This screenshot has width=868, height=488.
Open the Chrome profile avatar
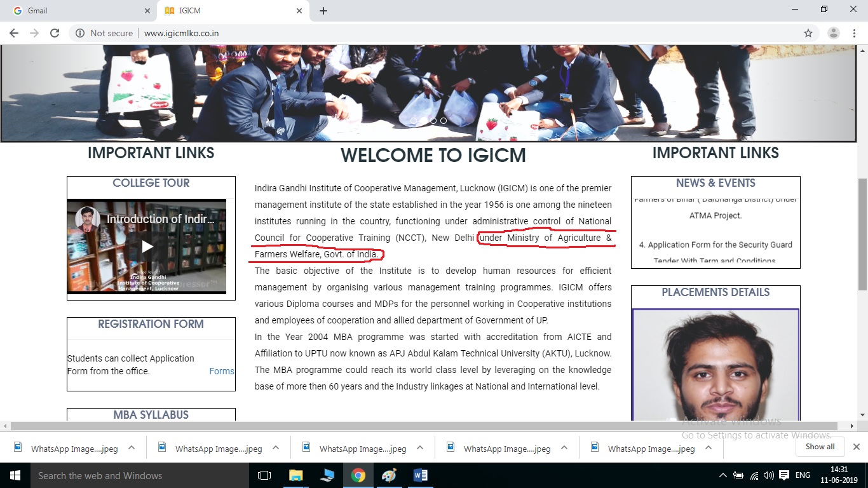coord(834,33)
